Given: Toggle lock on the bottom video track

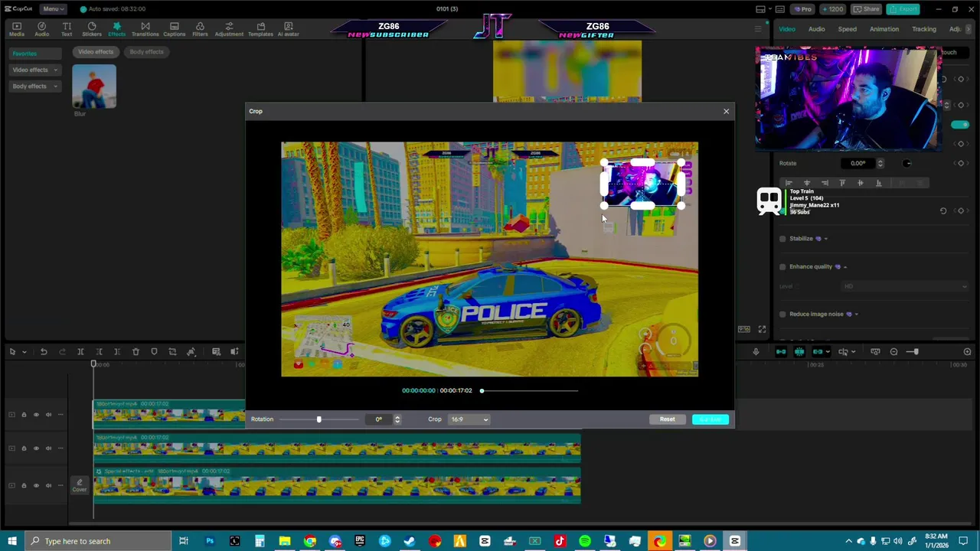Looking at the screenshot, I should point(24,485).
